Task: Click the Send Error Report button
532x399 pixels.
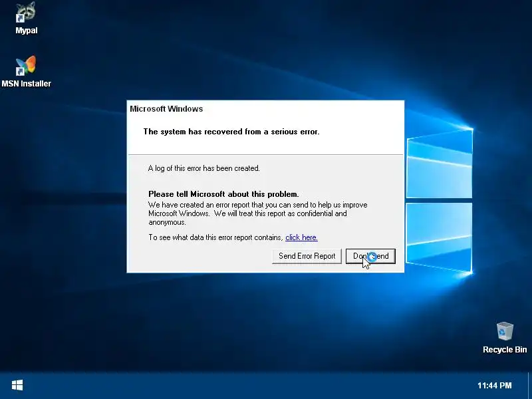Action: (307, 256)
